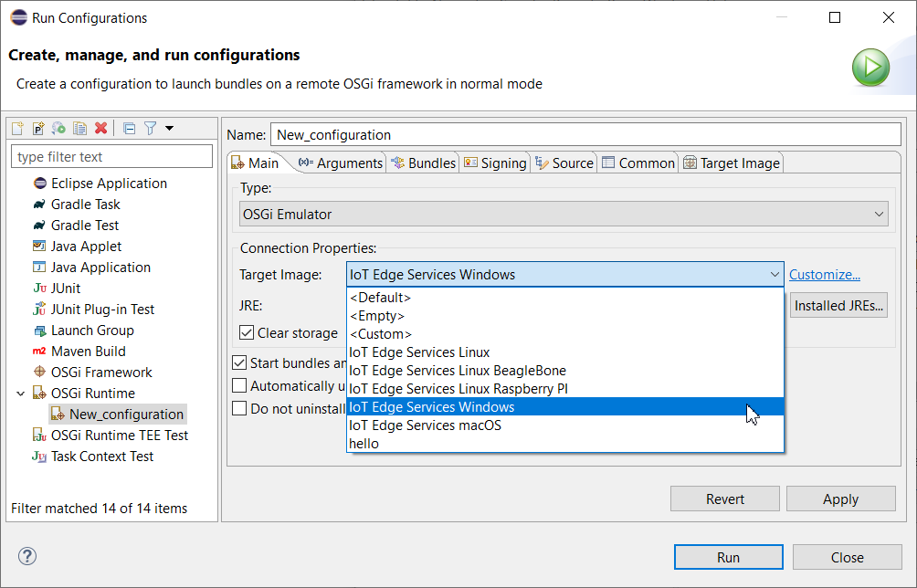This screenshot has width=917, height=588.
Task: Click the new launch prototype icon
Action: click(x=38, y=128)
